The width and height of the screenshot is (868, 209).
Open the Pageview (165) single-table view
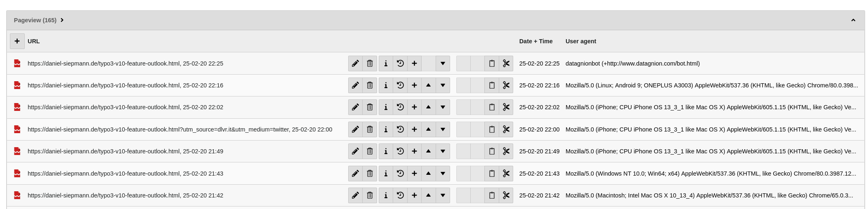[x=35, y=20]
